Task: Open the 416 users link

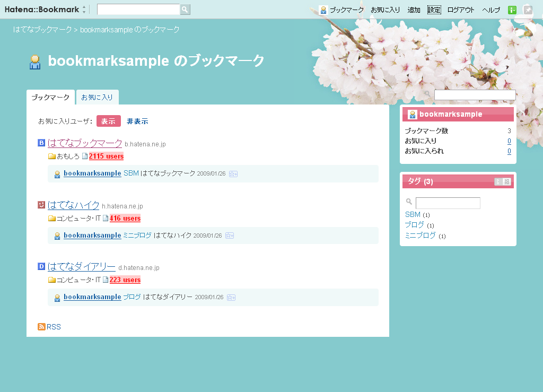Action: [125, 218]
